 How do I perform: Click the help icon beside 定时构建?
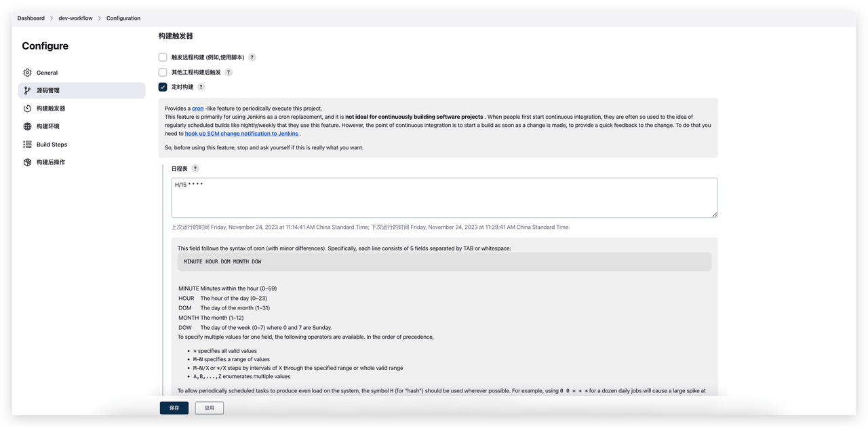(x=201, y=87)
